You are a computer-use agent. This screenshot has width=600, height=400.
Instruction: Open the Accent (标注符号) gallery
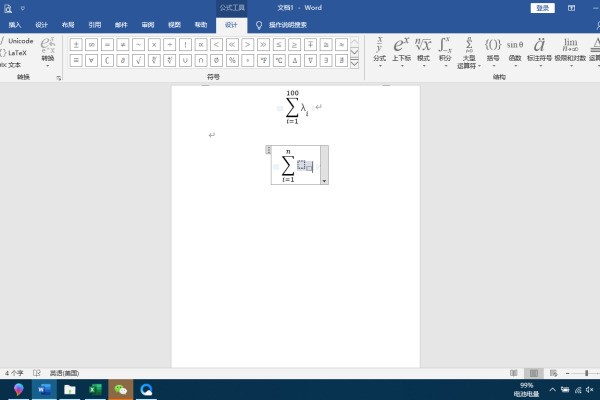[x=540, y=49]
